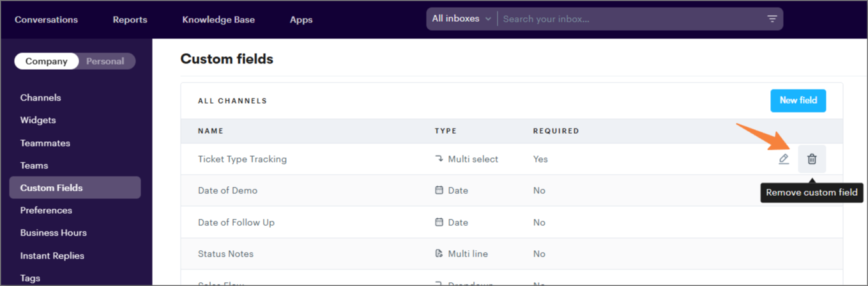Click the Multi line type icon for Status Notes
This screenshot has height=286, width=868.
click(x=439, y=254)
